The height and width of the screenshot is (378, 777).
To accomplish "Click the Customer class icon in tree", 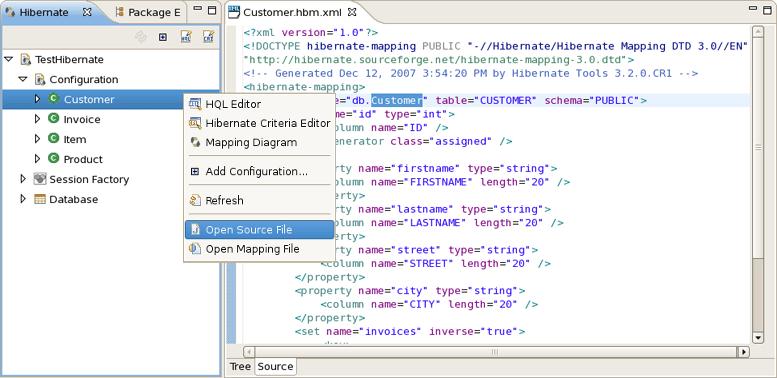I will [x=54, y=99].
